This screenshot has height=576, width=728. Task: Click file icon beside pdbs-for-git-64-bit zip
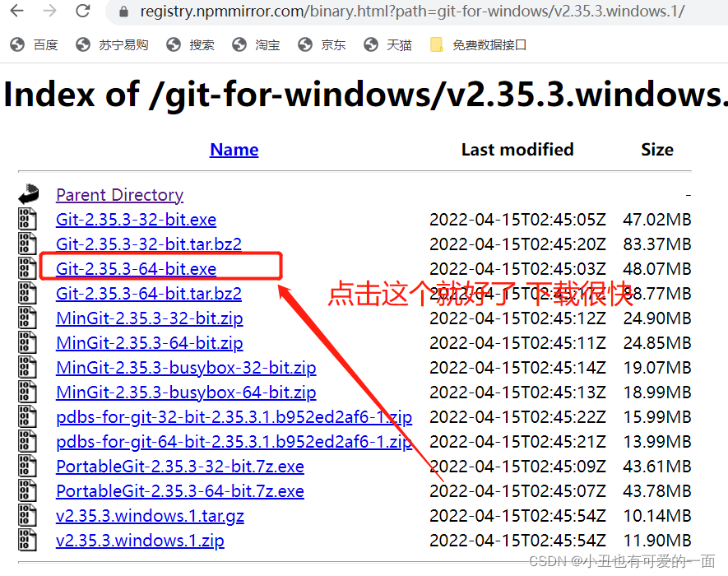point(27,441)
